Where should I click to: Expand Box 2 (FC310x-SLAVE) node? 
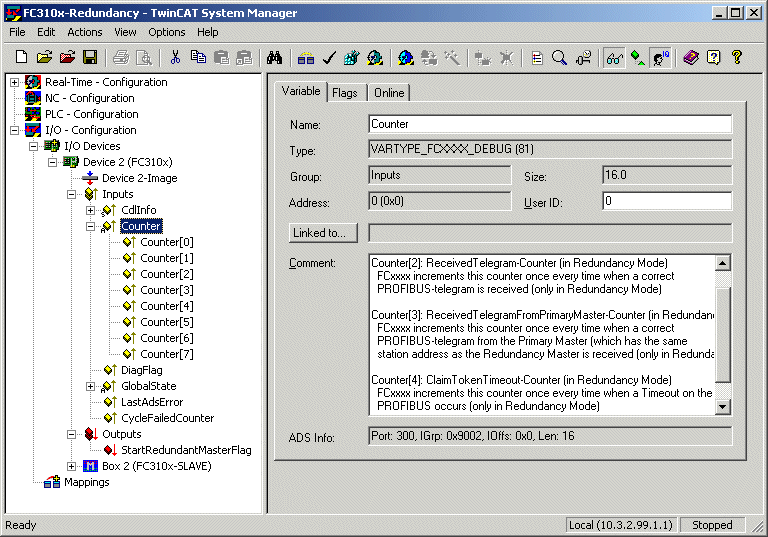tap(72, 466)
